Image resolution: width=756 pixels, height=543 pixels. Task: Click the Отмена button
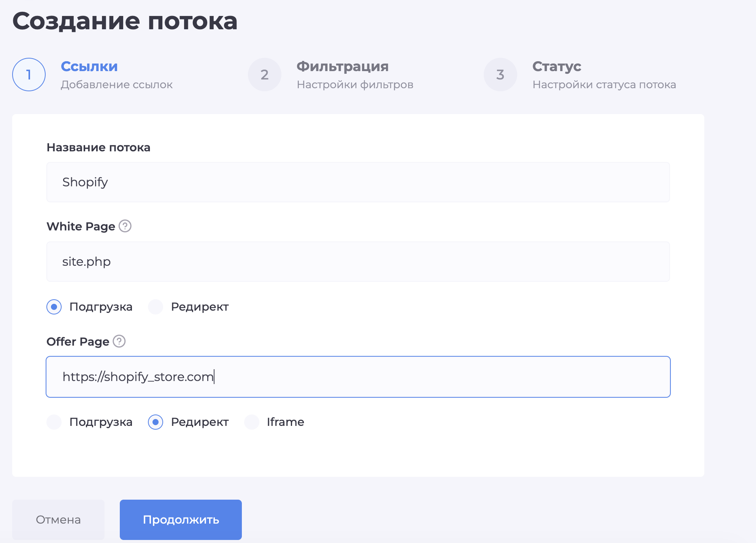(x=58, y=519)
